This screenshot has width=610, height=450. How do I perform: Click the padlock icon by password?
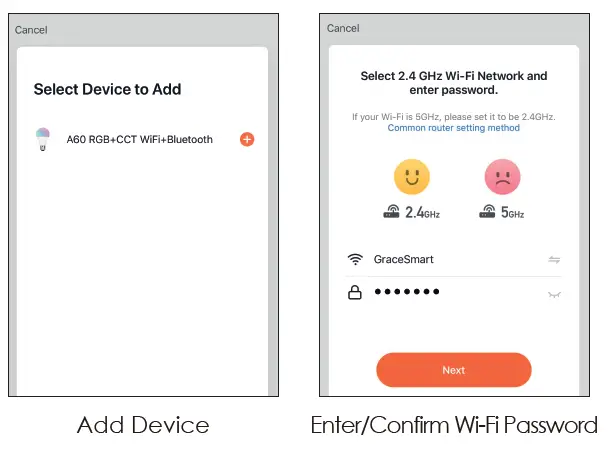354,292
